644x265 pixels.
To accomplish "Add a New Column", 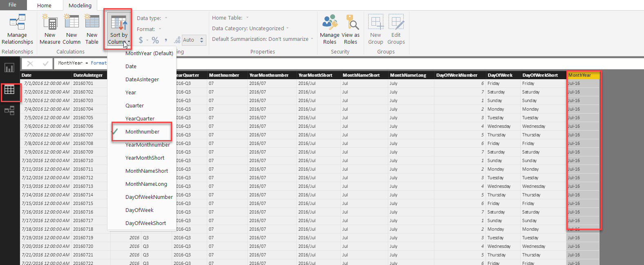I will (72, 29).
